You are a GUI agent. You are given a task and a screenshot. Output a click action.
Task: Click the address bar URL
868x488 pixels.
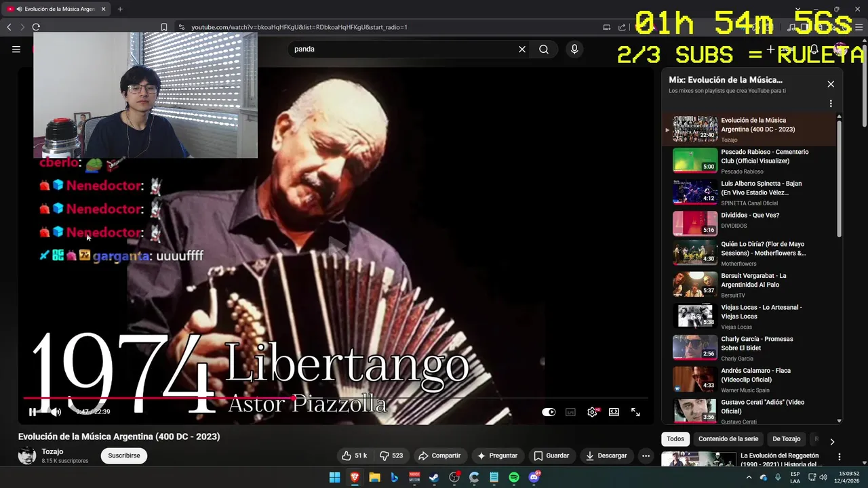(299, 27)
